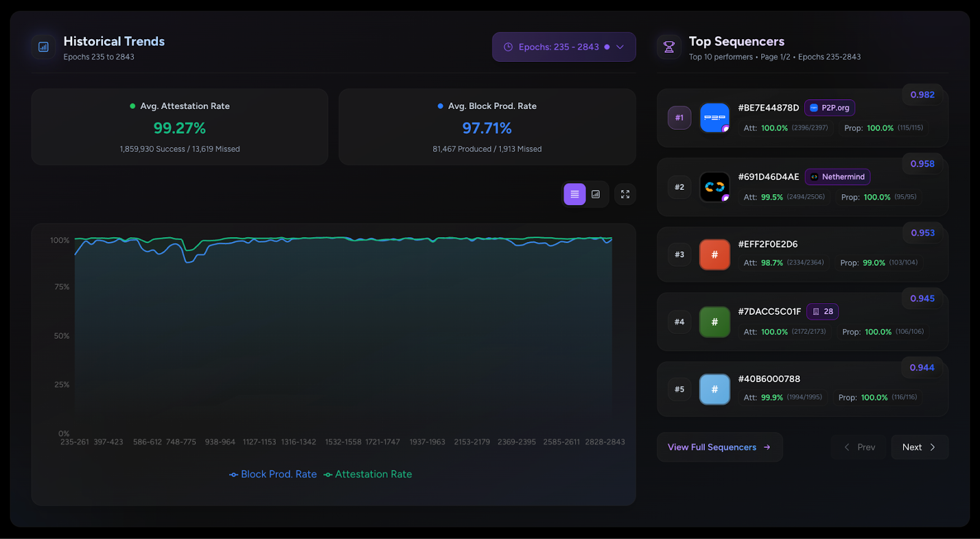Click the chevron on the epochs selector
This screenshot has height=539, width=980.
[620, 47]
